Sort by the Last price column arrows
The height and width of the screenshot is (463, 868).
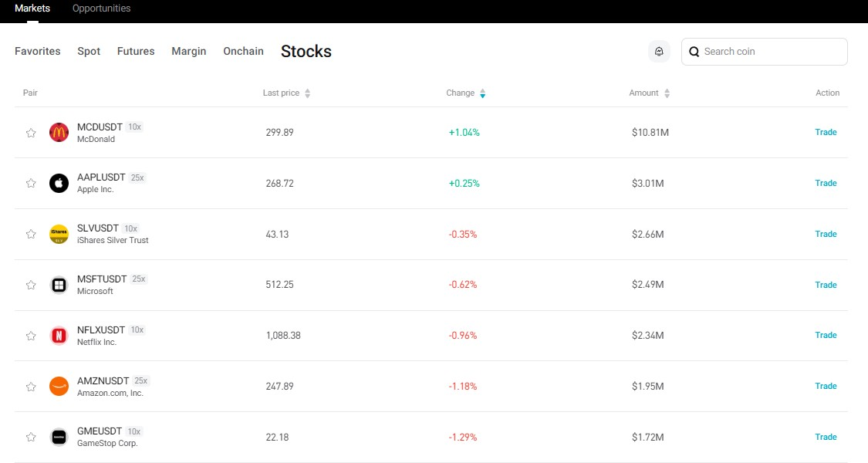tap(306, 93)
